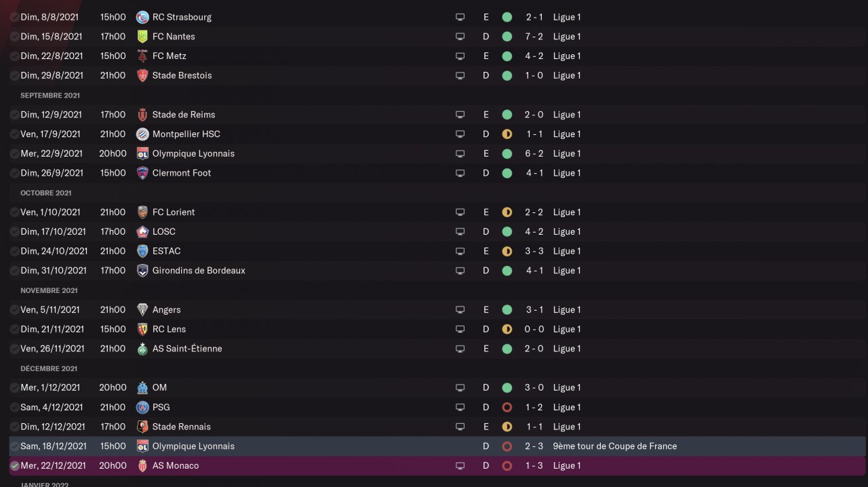Click the FC Nantes club crest
Screen dimensions: 868x487
tap(142, 37)
